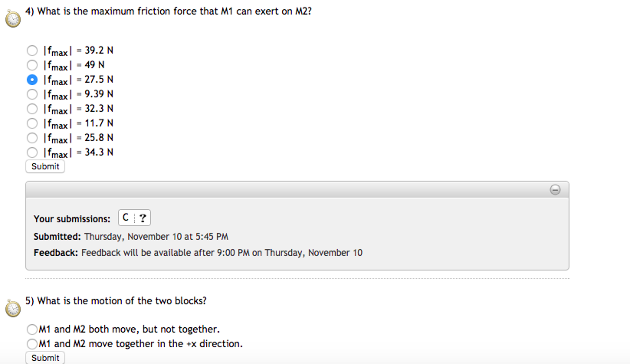Click the Submitted timestamp text
Image resolution: width=630 pixels, height=364 pixels.
pos(131,237)
